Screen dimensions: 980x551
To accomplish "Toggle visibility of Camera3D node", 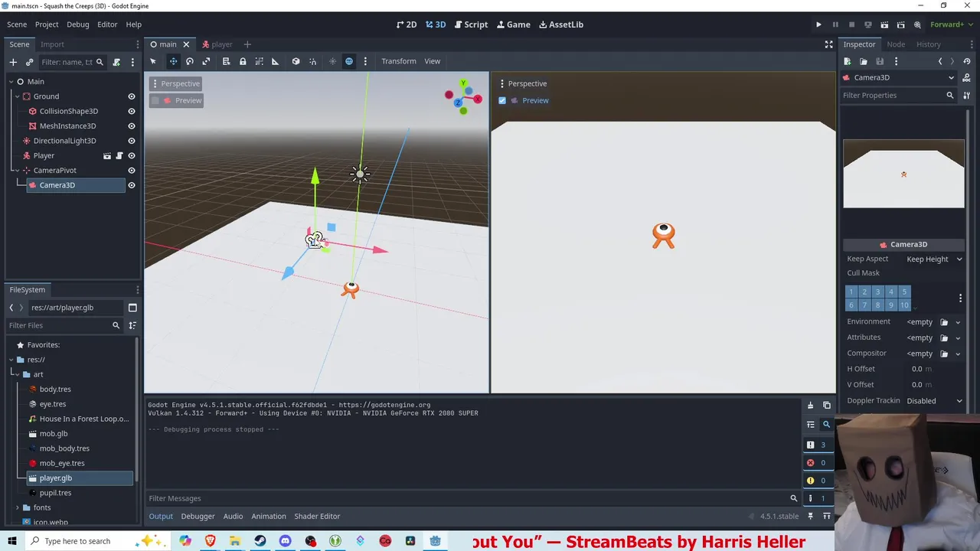I will click(x=131, y=185).
